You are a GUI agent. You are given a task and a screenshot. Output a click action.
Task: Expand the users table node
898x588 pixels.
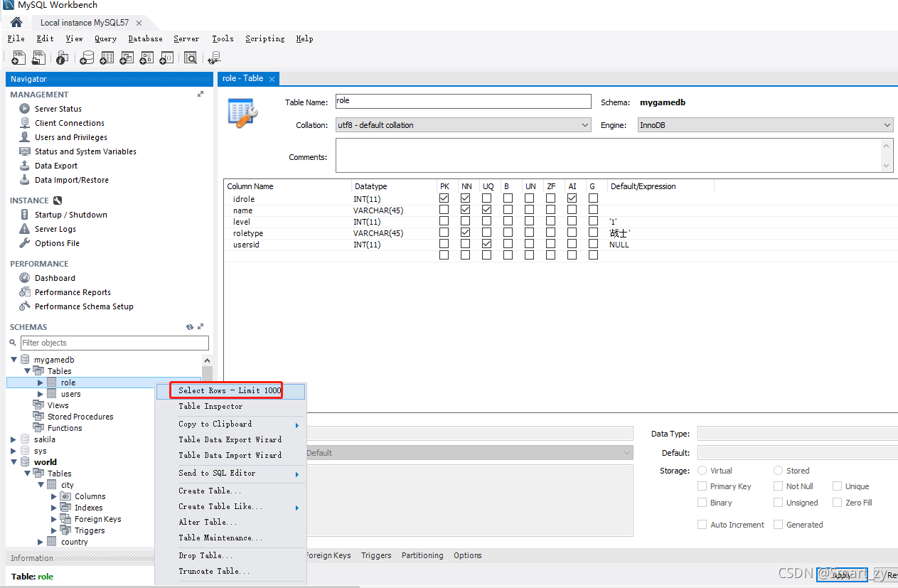(x=41, y=394)
